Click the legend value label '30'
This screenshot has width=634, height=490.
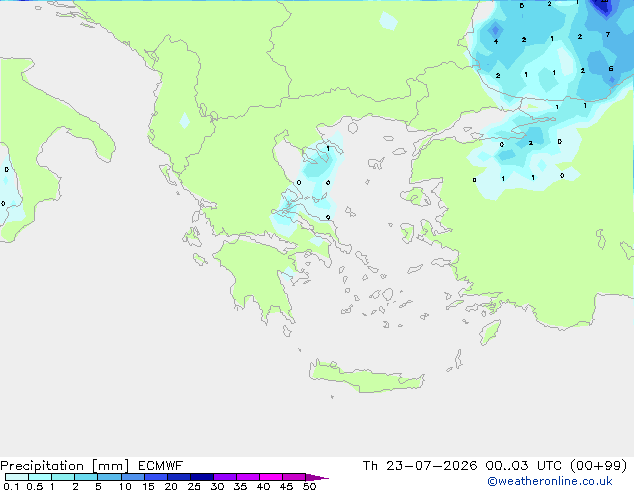coord(217,486)
